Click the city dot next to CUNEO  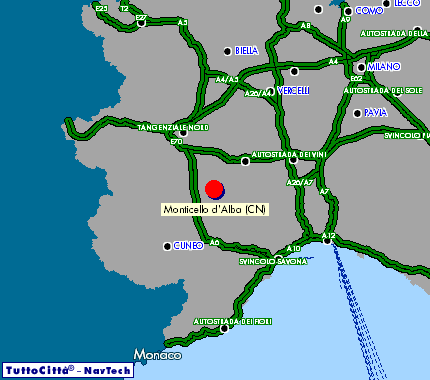pyautogui.click(x=167, y=246)
